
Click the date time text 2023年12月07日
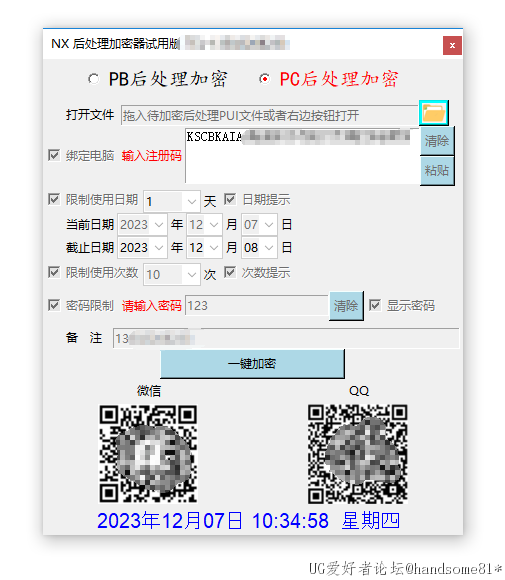170,521
